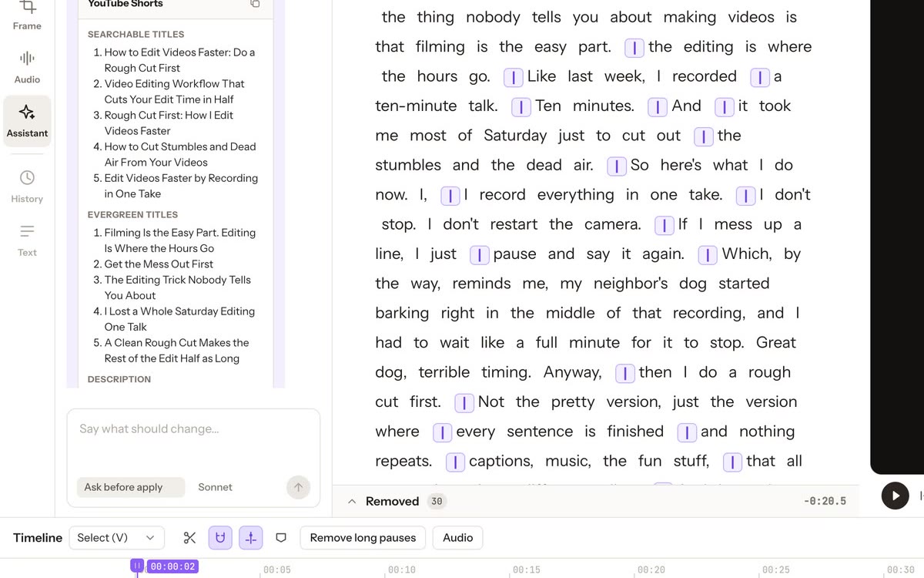The height and width of the screenshot is (578, 924).
Task: Toggle magnet snapping on the timeline
Action: (220, 538)
